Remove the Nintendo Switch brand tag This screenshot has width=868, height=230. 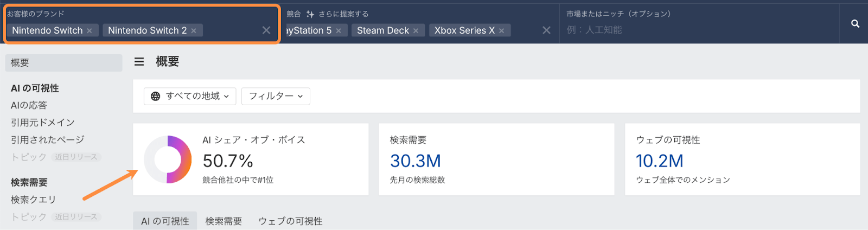click(90, 31)
